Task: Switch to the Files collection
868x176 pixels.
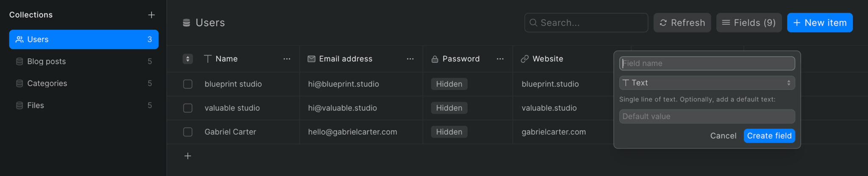Action: tap(84, 106)
